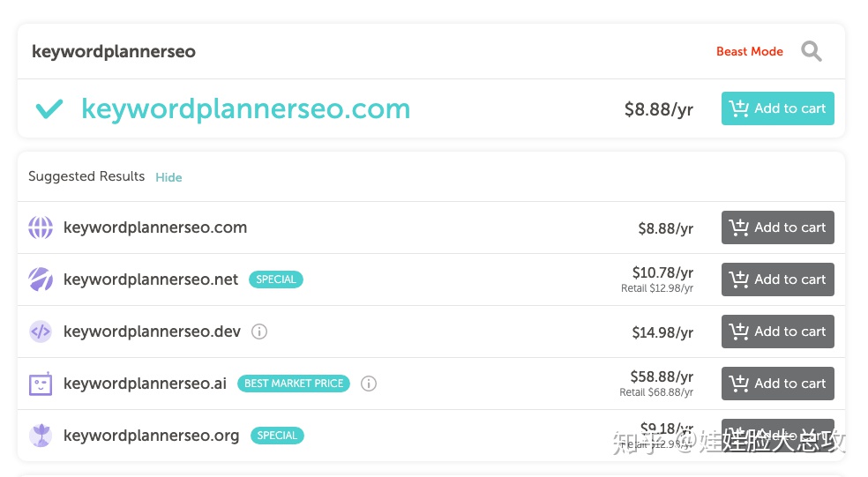This screenshot has width=868, height=477.
Task: Add keywordplannerseo.net to cart
Action: tap(778, 279)
